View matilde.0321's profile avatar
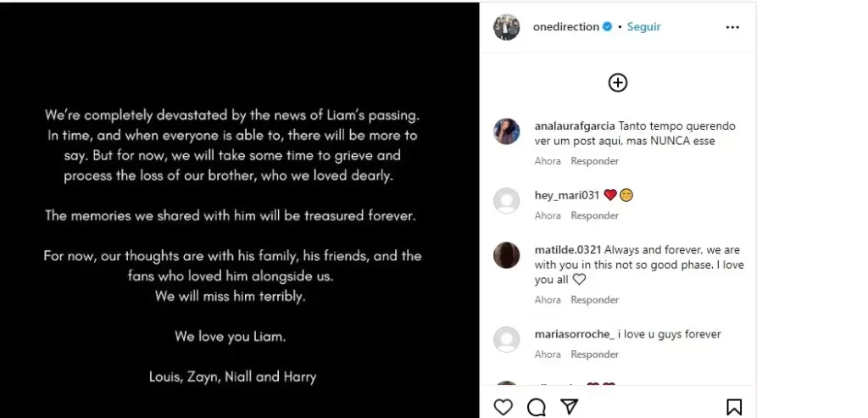Screen dimensions: 868x418 [x=507, y=255]
